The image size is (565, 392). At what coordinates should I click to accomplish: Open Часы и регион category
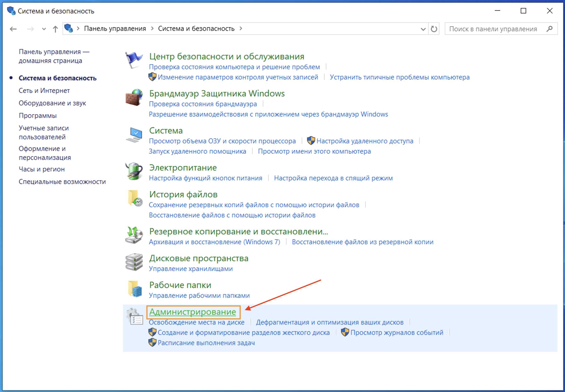click(42, 169)
